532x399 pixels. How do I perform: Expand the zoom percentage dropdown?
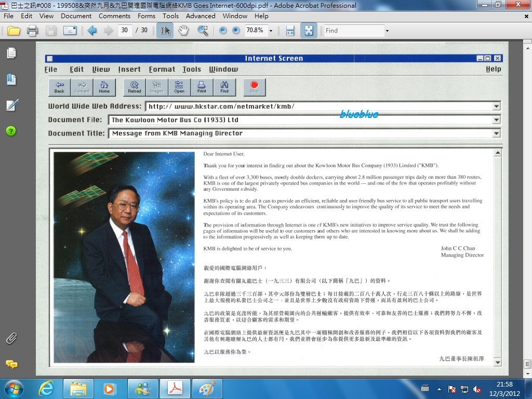click(x=271, y=31)
